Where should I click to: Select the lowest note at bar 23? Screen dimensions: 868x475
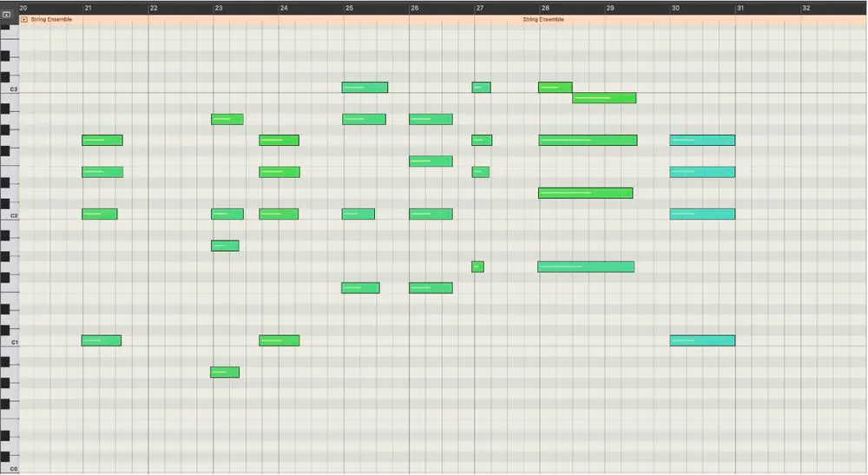(x=225, y=372)
